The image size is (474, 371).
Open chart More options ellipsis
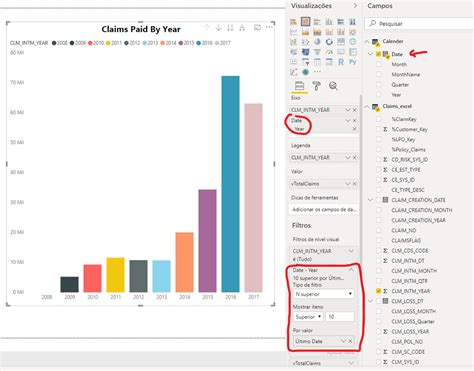(269, 28)
